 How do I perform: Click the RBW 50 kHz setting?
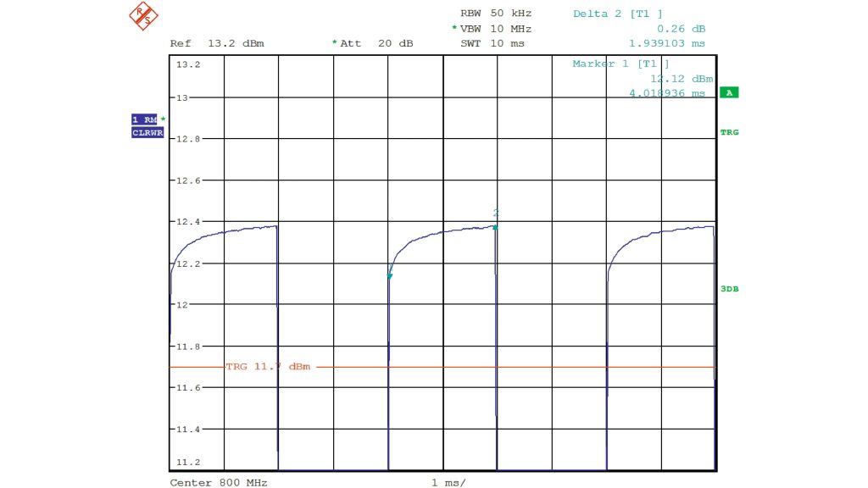coord(496,14)
